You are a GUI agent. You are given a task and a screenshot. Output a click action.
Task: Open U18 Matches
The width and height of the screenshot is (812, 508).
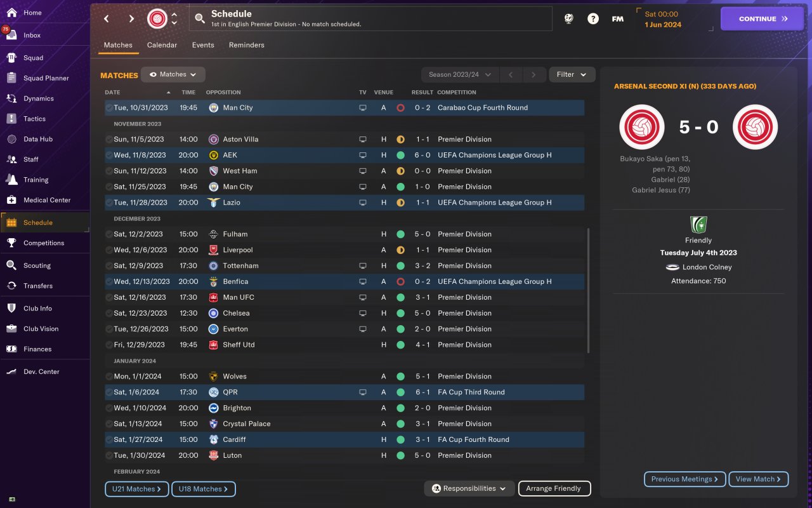tap(204, 489)
